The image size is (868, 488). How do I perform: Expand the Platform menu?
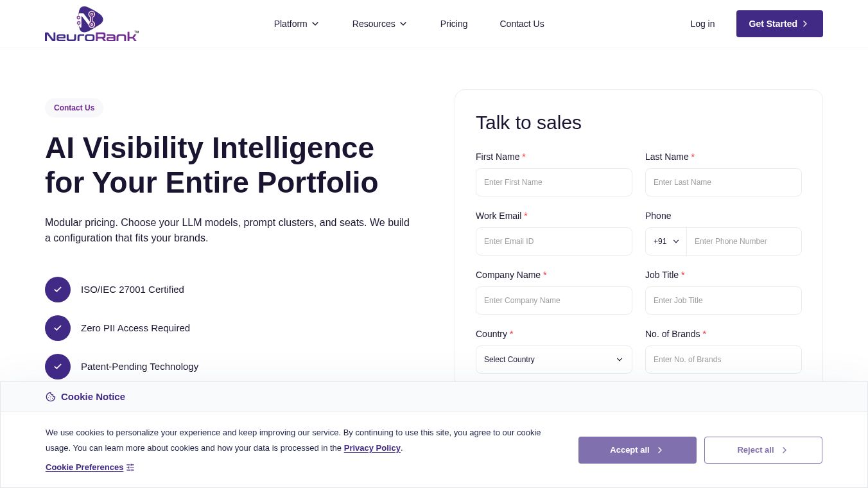(x=297, y=24)
